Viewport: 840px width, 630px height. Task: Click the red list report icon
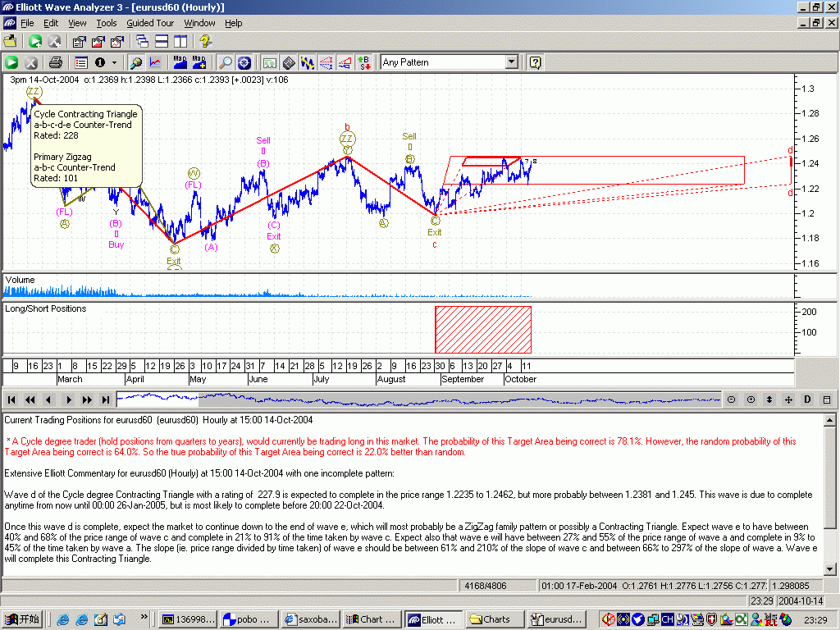pyautogui.click(x=81, y=62)
